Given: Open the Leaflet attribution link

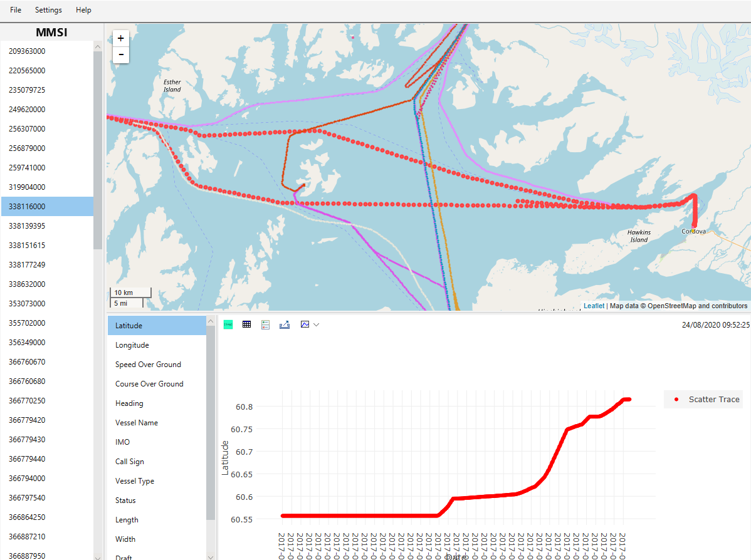Looking at the screenshot, I should (x=594, y=306).
